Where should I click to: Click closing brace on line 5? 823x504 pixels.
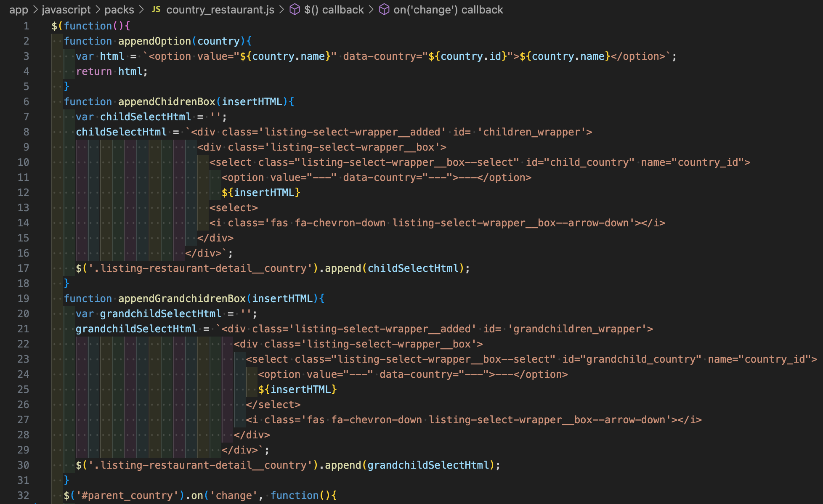[x=66, y=87]
